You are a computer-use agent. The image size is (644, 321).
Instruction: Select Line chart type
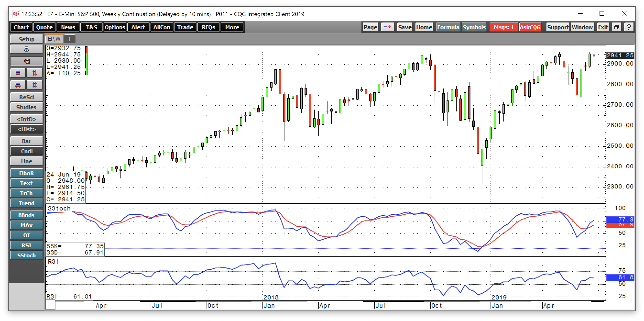[26, 161]
